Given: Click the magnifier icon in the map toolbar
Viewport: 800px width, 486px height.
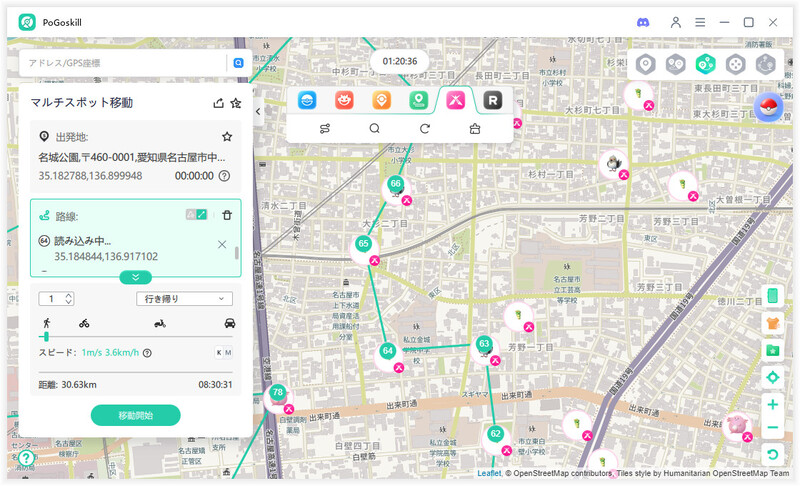Looking at the screenshot, I should pyautogui.click(x=374, y=129).
